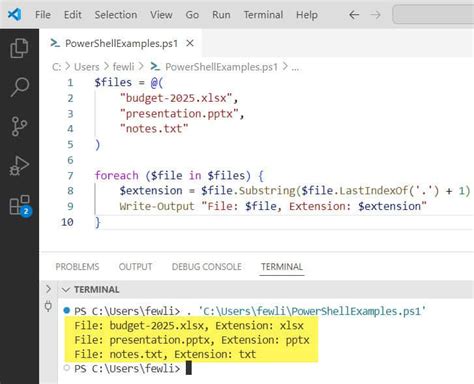
Task: Open the Selection menu
Action: 116,15
